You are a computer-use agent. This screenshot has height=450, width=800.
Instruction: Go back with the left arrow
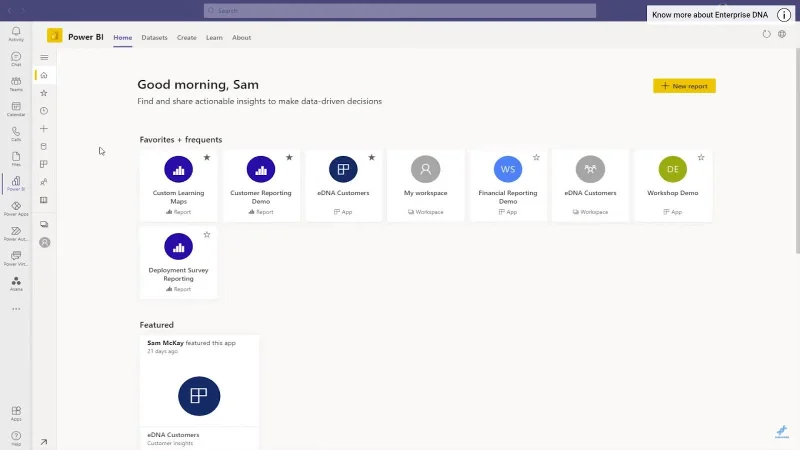tap(9, 10)
